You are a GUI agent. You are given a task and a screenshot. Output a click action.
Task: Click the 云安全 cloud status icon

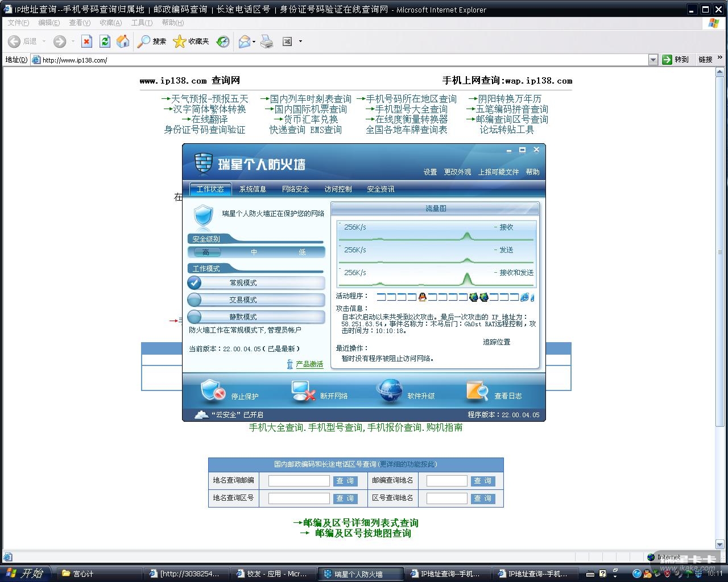coord(201,414)
